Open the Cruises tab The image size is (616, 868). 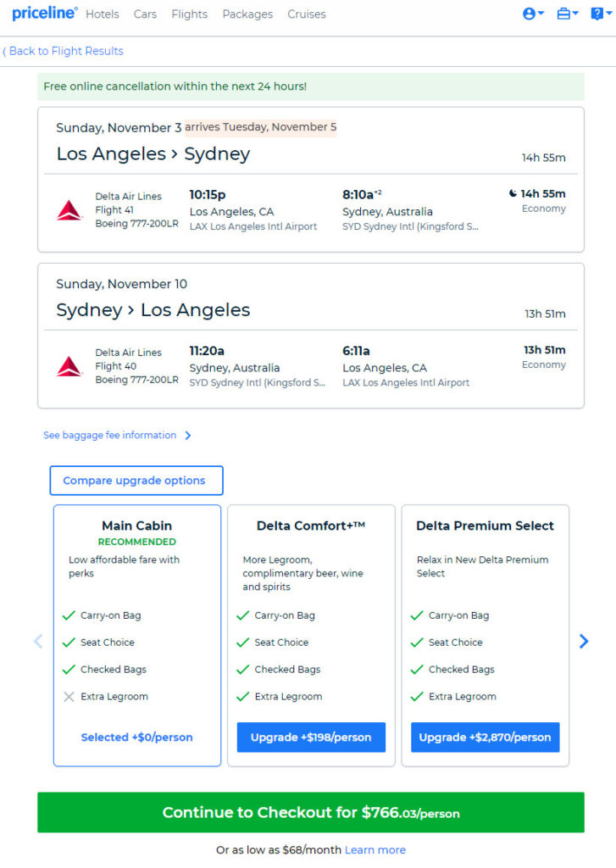point(307,14)
